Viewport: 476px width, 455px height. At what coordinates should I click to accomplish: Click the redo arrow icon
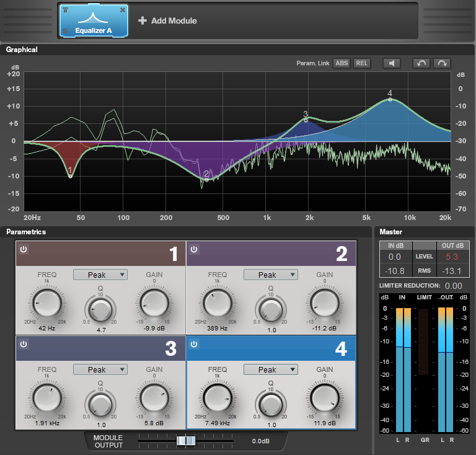(x=442, y=63)
